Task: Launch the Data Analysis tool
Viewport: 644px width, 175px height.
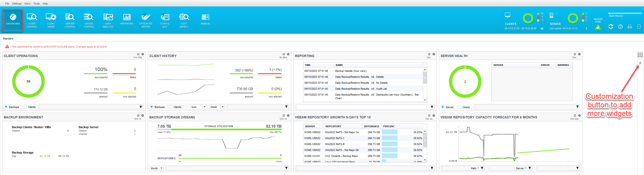Action: (x=108, y=20)
